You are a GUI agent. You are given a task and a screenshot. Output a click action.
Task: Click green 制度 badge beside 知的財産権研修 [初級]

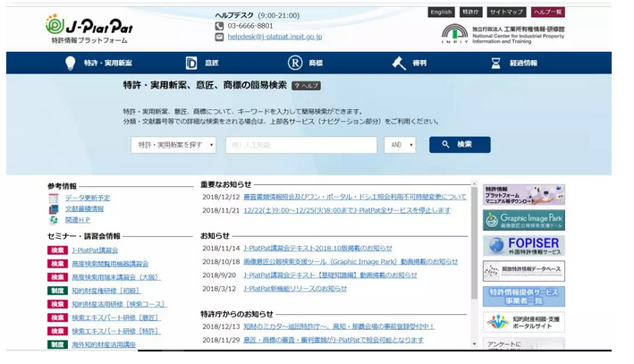click(57, 291)
